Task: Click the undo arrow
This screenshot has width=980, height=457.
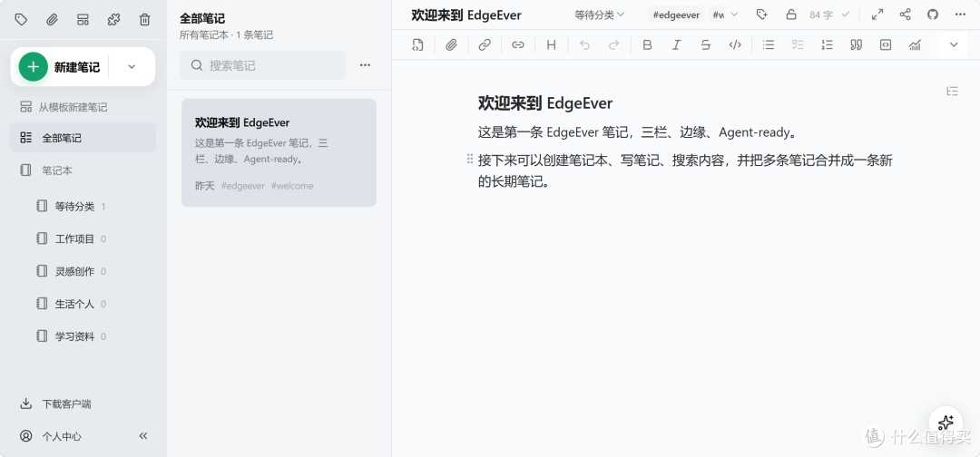Action: point(584,44)
